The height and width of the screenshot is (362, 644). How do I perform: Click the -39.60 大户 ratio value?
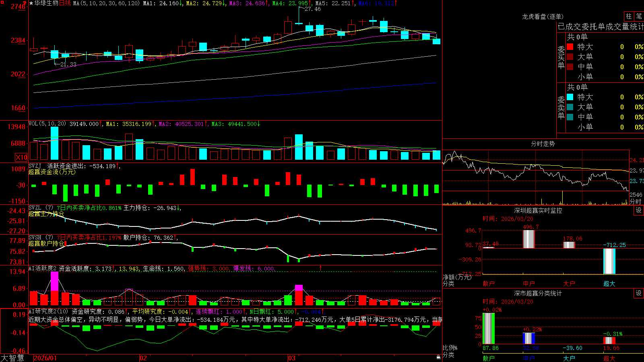coord(572,348)
